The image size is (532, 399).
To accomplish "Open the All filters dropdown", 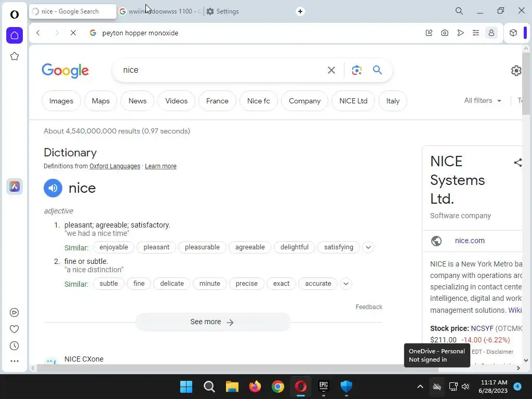I will [483, 101].
